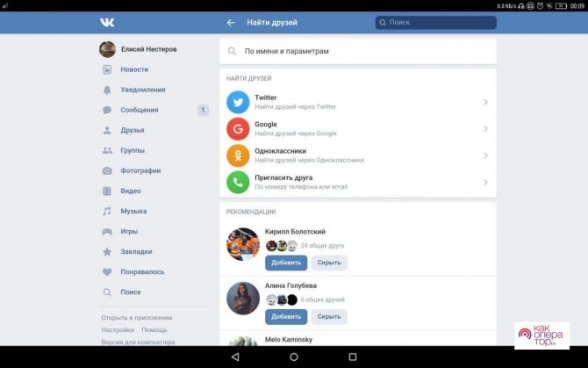Tap the red Google icon

point(238,129)
